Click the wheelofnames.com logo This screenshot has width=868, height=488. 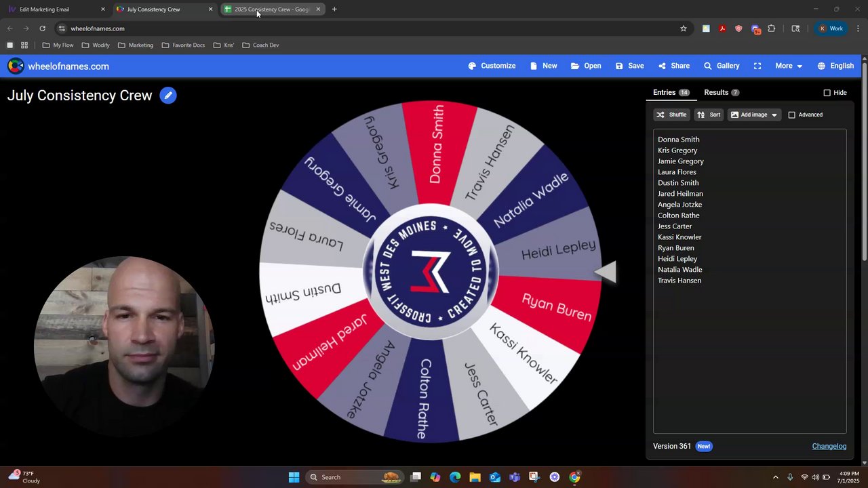pyautogui.click(x=58, y=66)
